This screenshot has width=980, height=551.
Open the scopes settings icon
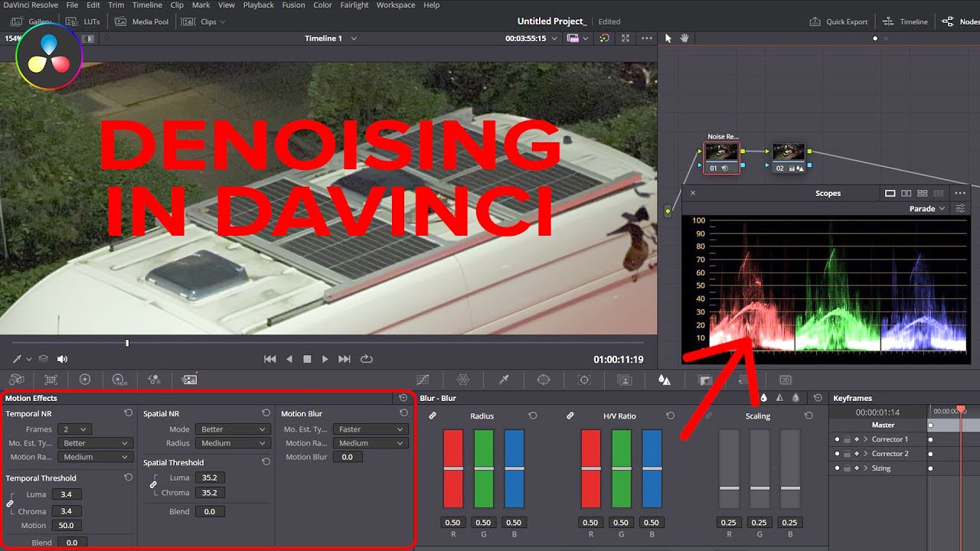(x=959, y=208)
